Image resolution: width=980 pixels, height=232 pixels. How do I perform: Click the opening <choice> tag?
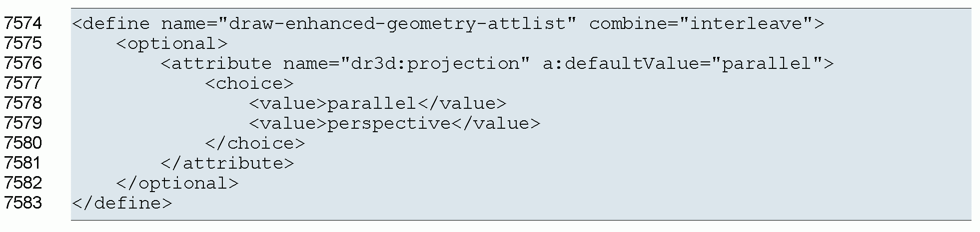249,84
